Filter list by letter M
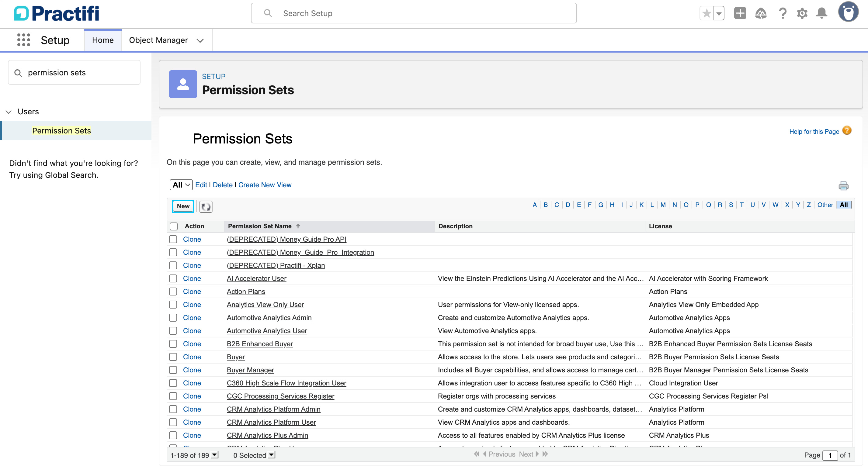The height and width of the screenshot is (466, 868). (x=663, y=205)
